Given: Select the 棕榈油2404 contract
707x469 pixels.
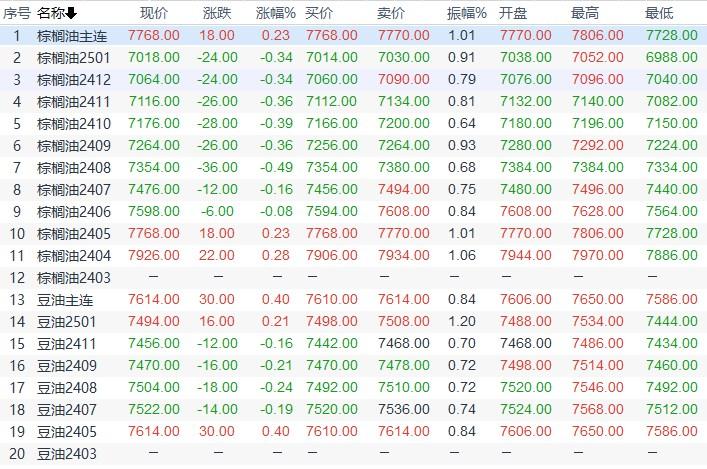Looking at the screenshot, I should (x=74, y=256).
